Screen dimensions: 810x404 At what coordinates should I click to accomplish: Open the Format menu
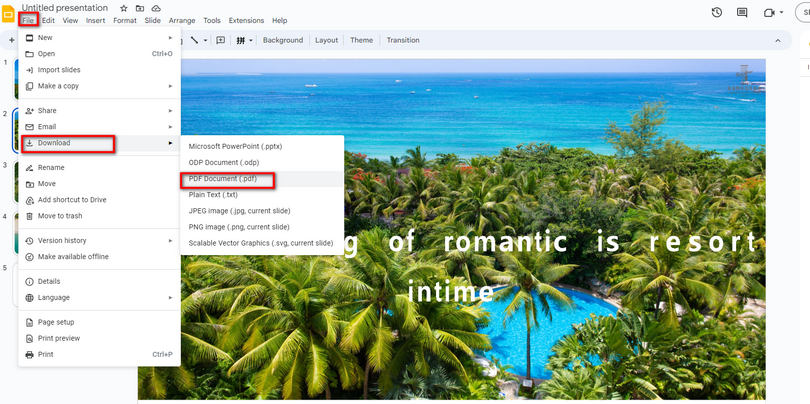pos(125,21)
